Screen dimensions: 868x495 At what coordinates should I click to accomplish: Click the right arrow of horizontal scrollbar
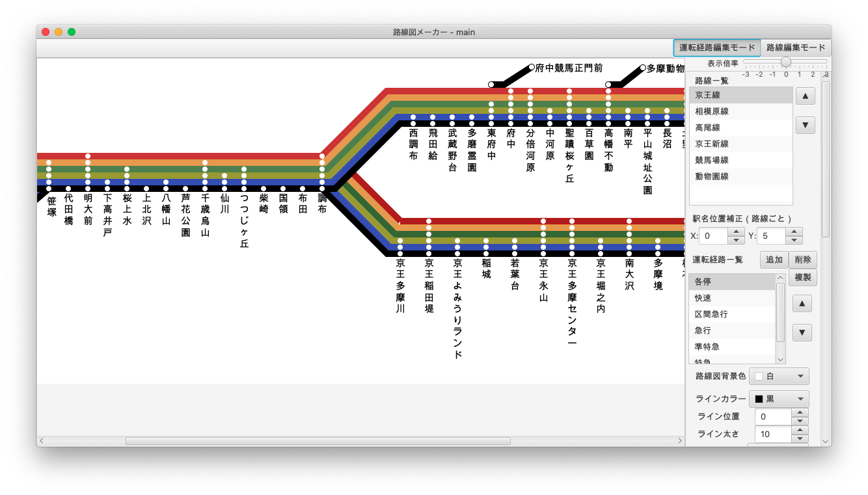pos(679,441)
